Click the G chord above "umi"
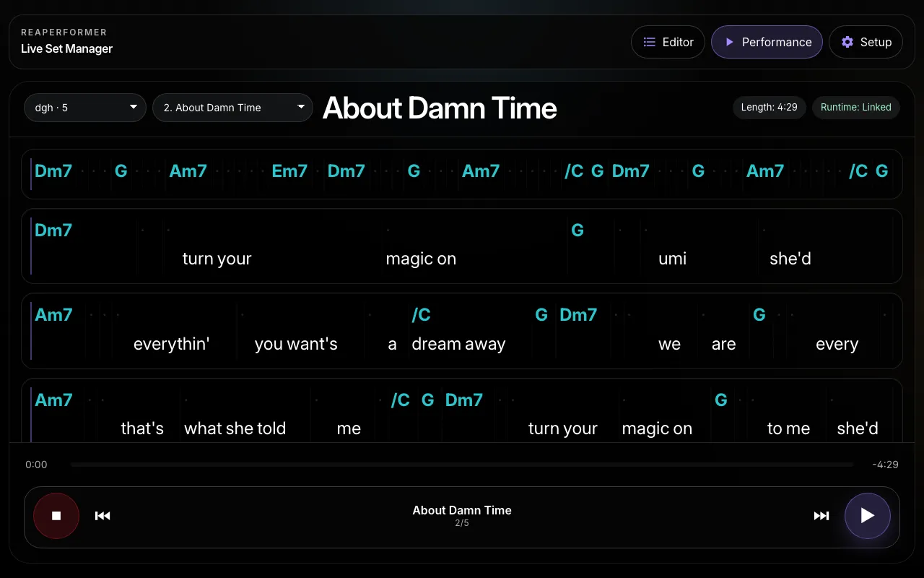The height and width of the screenshot is (578, 924). point(577,230)
